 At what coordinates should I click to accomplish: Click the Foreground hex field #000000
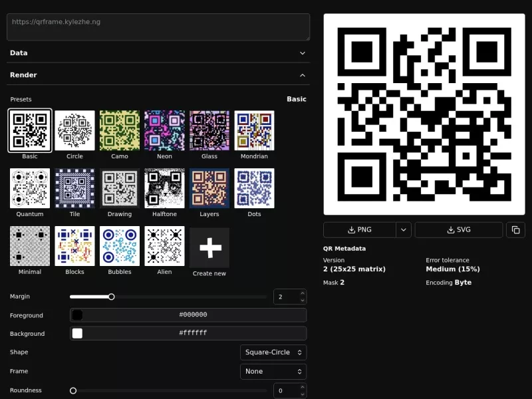coord(188,315)
